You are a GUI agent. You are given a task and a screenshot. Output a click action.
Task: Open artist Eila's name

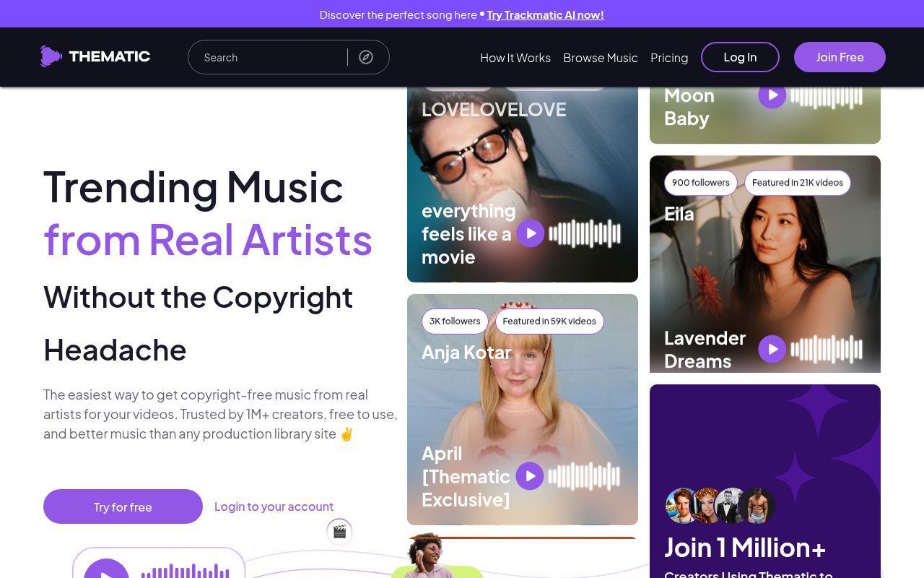[x=679, y=214]
